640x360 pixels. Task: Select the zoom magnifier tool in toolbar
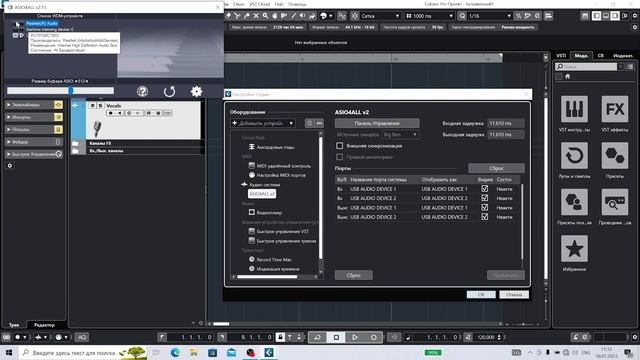265,16
